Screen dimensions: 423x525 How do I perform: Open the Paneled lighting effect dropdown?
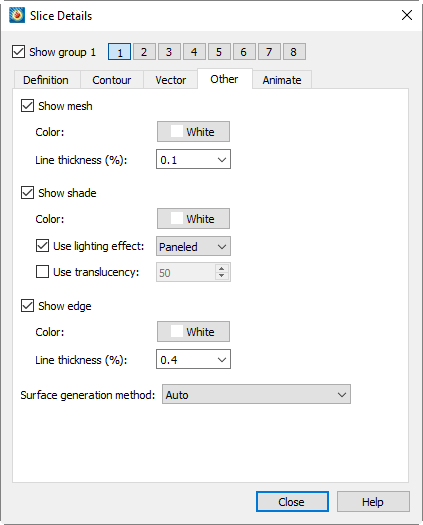(193, 246)
